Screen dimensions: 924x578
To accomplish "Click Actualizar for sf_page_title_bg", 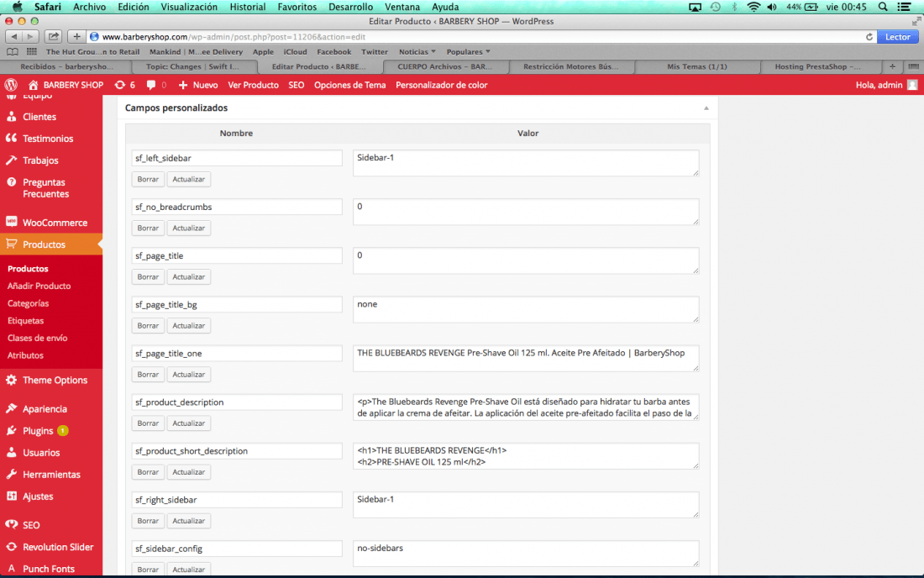I will 188,326.
